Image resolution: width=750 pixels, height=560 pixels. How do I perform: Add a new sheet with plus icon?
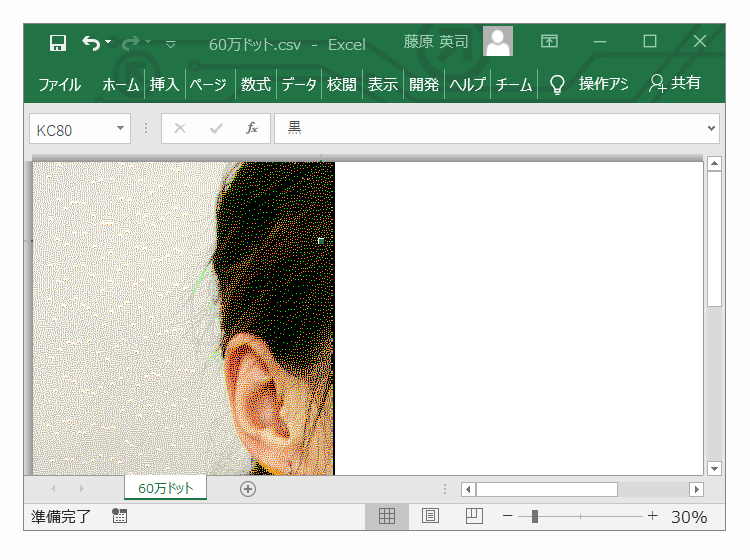pos(248,489)
